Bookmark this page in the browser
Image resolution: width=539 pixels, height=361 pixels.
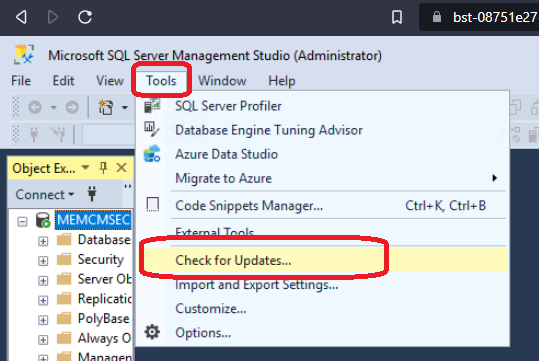click(397, 17)
